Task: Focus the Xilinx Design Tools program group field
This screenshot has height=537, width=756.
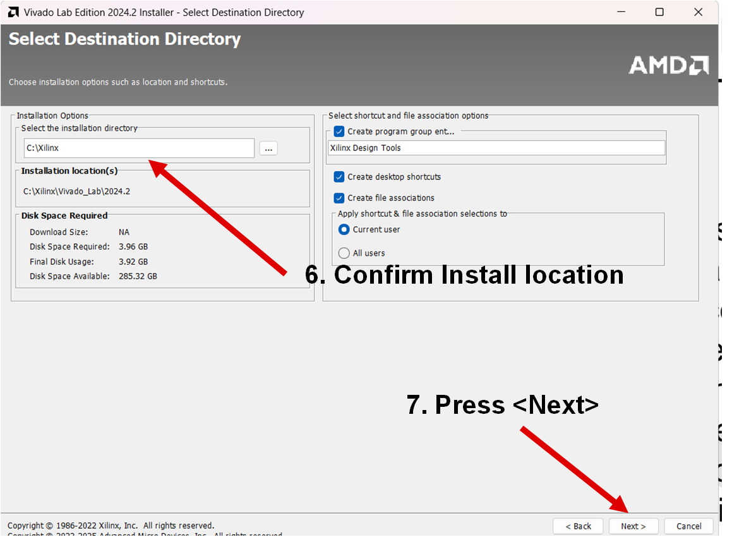Action: tap(496, 148)
